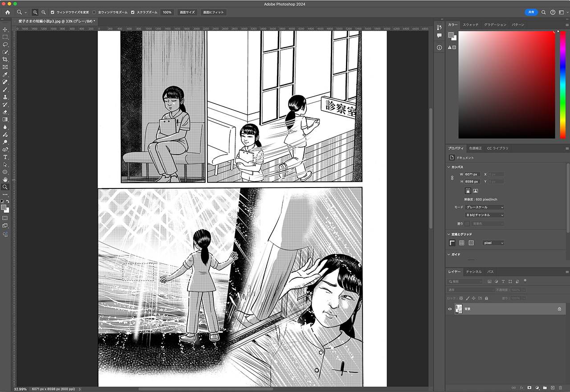The height and width of the screenshot is (392, 570).
Task: Select the Crop tool
Action: click(5, 59)
